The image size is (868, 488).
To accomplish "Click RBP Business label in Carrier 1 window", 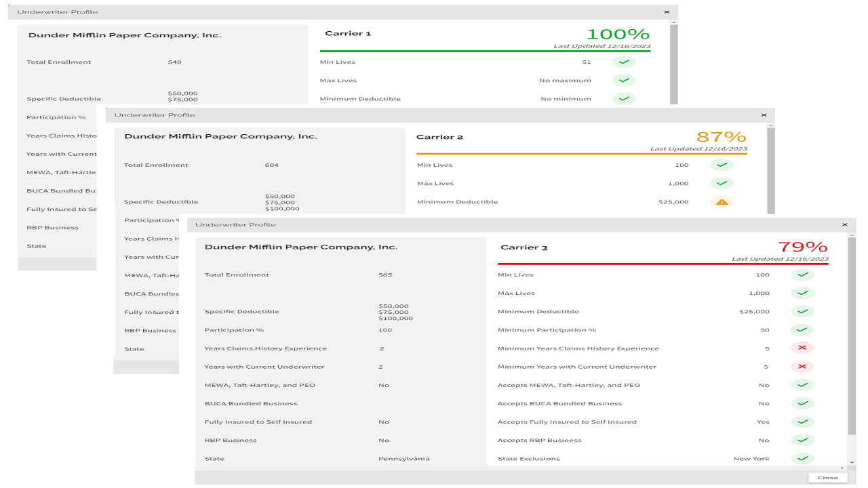I will pyautogui.click(x=53, y=228).
